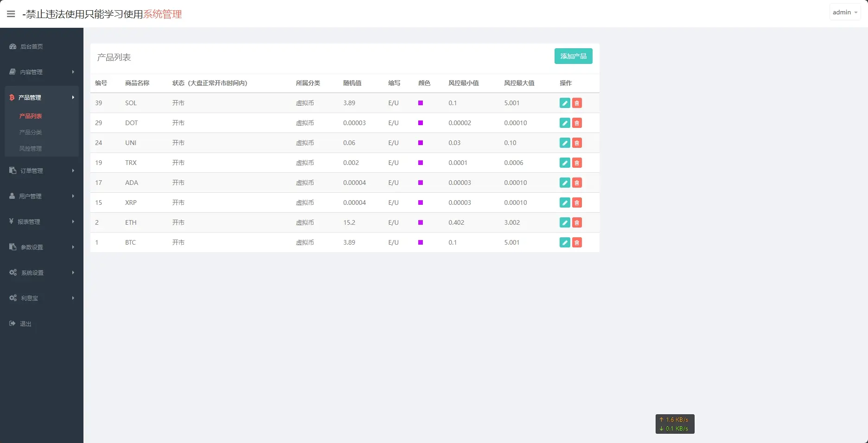
Task: Open 后台首页 dashboard in sidebar
Action: (x=31, y=46)
